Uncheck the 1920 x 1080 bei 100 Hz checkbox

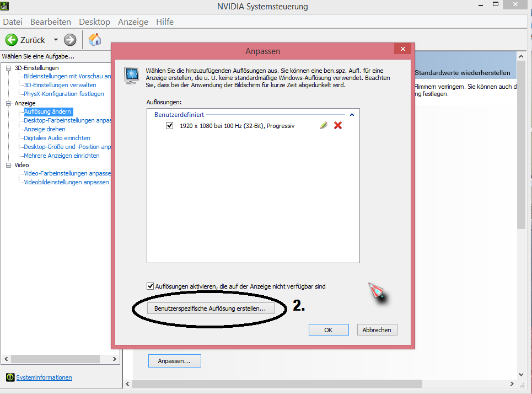tap(170, 126)
